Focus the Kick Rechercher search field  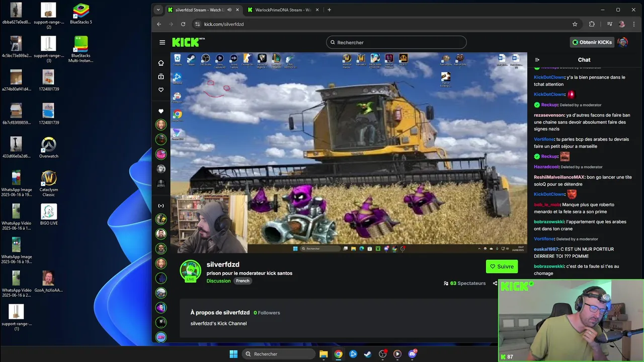[396, 42]
